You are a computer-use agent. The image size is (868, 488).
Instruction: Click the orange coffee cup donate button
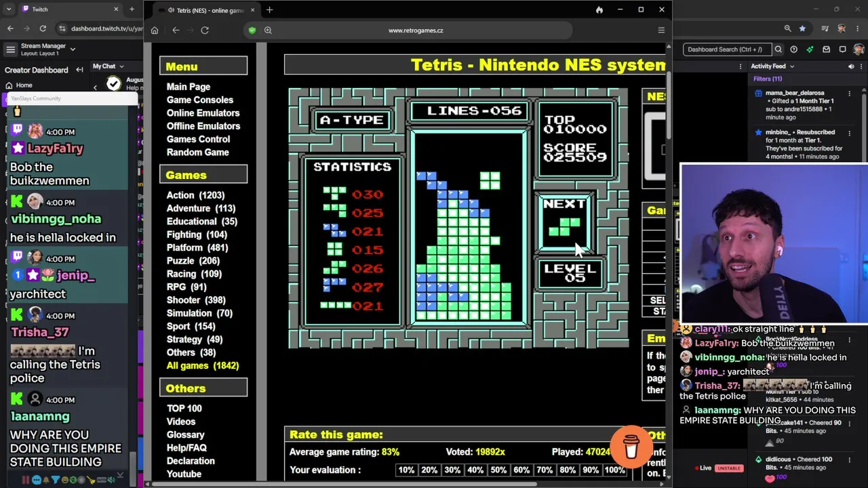click(631, 446)
